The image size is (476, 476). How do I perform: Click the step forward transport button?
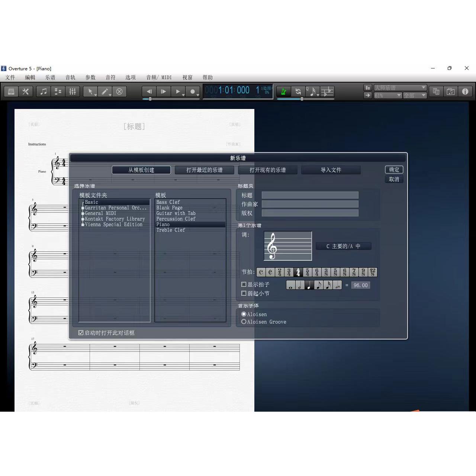tap(164, 91)
